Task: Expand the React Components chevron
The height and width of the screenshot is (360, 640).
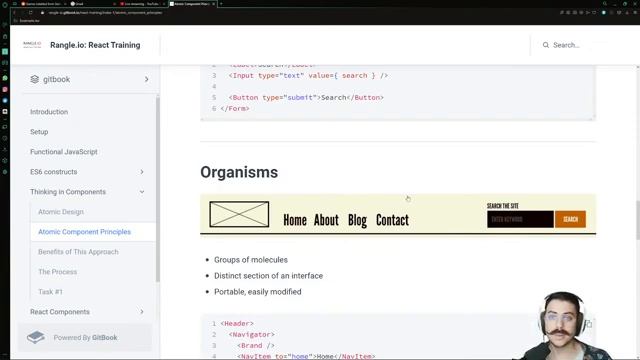Action: [142, 312]
